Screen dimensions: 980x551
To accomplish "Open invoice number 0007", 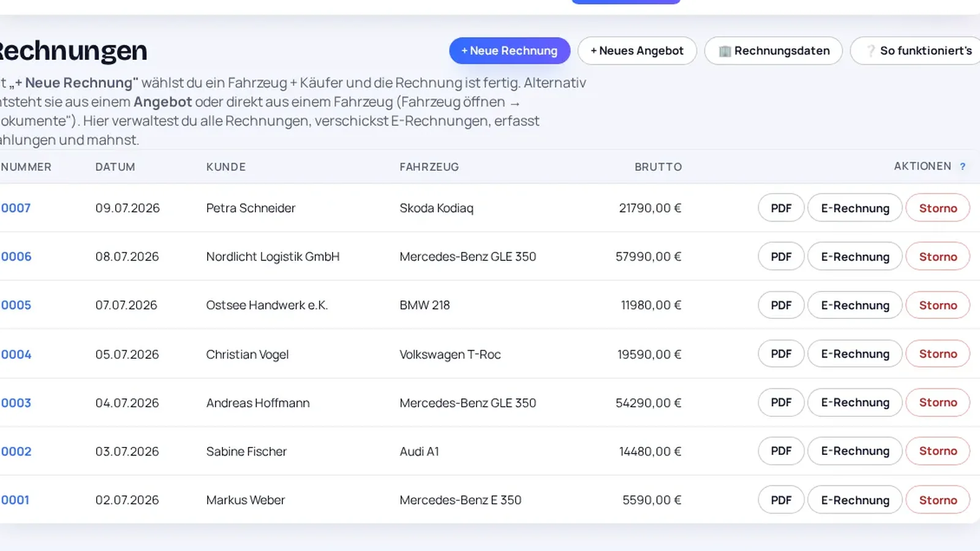I will click(15, 208).
